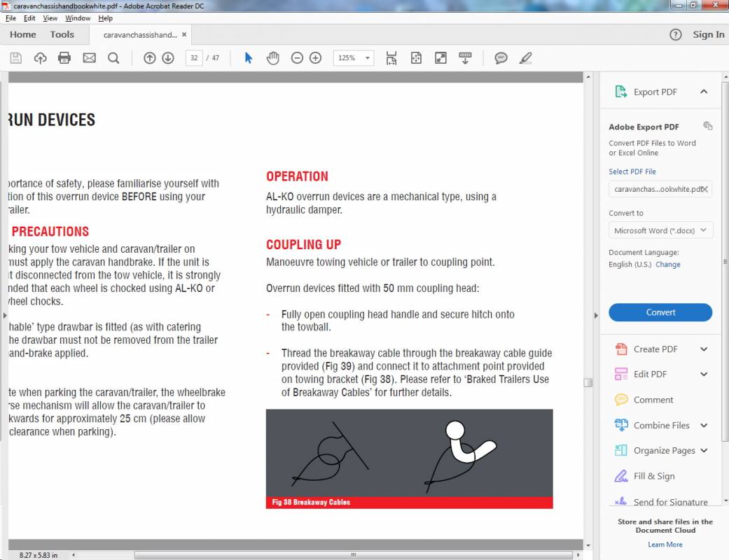Add a sticky note comment from toolbar
The image size is (729, 560).
(501, 58)
